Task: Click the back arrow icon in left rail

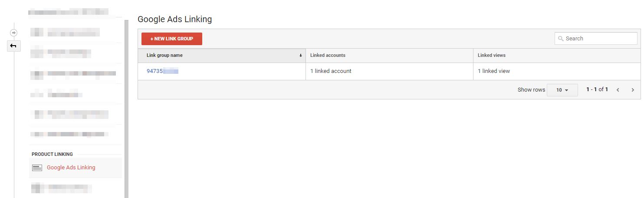Action: tap(13, 46)
